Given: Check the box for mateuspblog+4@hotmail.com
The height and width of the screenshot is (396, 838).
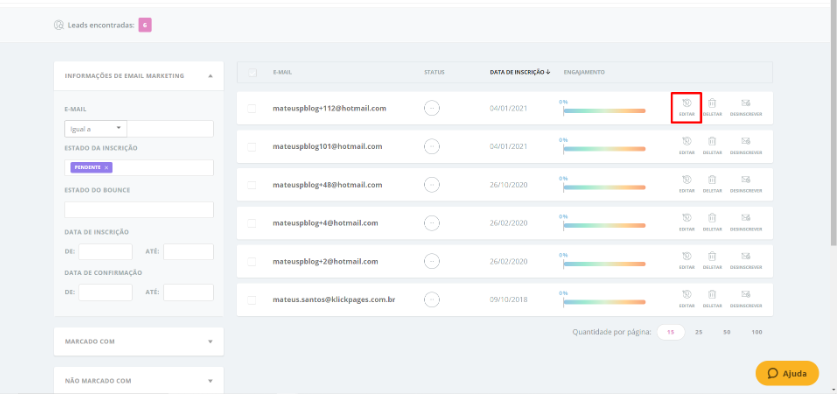Looking at the screenshot, I should (x=252, y=223).
